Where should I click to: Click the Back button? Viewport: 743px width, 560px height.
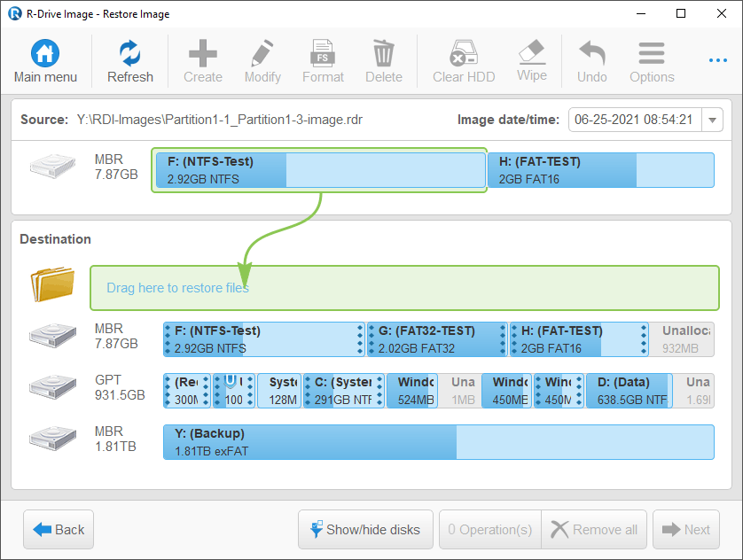[x=59, y=530]
